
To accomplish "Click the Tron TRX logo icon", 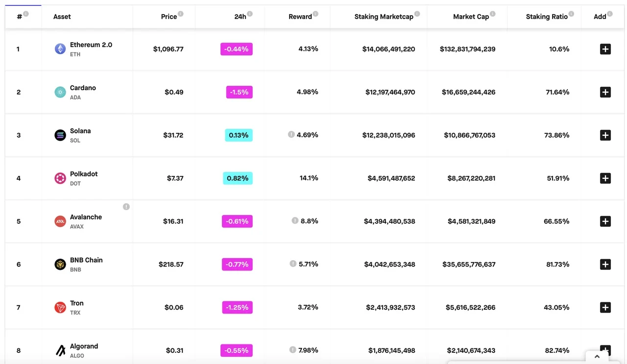I will tap(60, 308).
